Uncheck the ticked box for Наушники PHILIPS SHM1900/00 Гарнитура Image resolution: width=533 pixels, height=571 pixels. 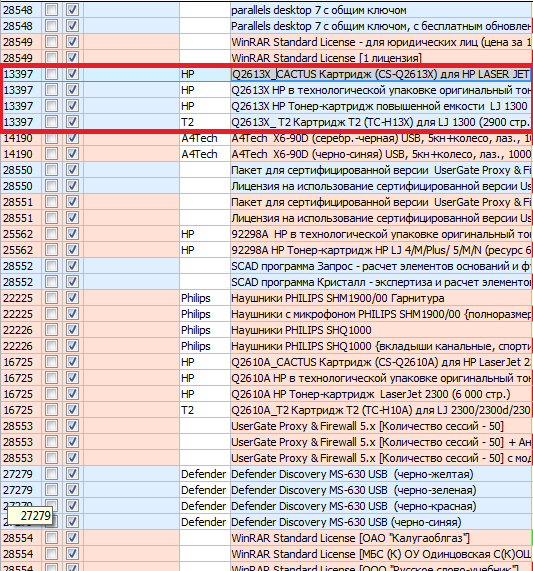click(x=72, y=298)
